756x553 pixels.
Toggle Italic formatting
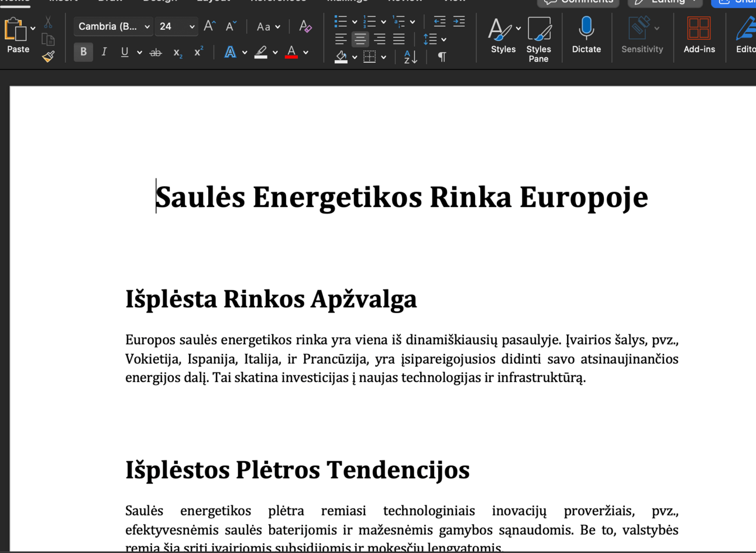104,52
